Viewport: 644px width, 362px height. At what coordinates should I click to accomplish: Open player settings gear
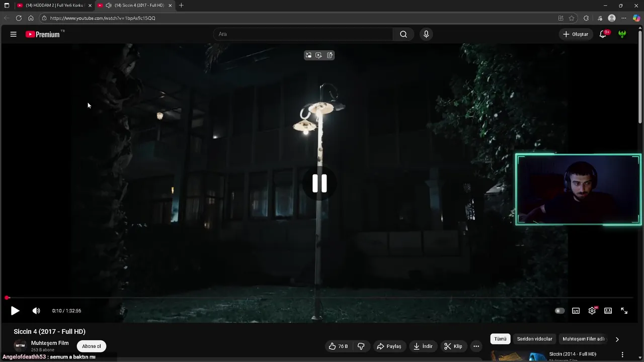(592, 311)
